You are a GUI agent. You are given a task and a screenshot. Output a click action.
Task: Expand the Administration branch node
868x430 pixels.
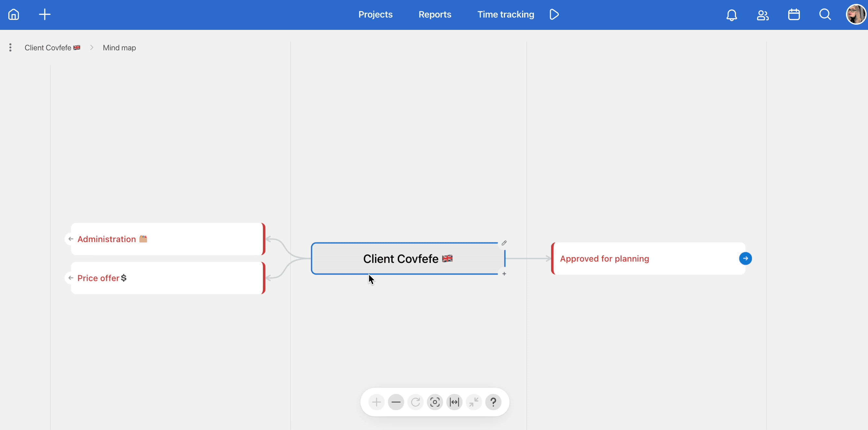[70, 239]
